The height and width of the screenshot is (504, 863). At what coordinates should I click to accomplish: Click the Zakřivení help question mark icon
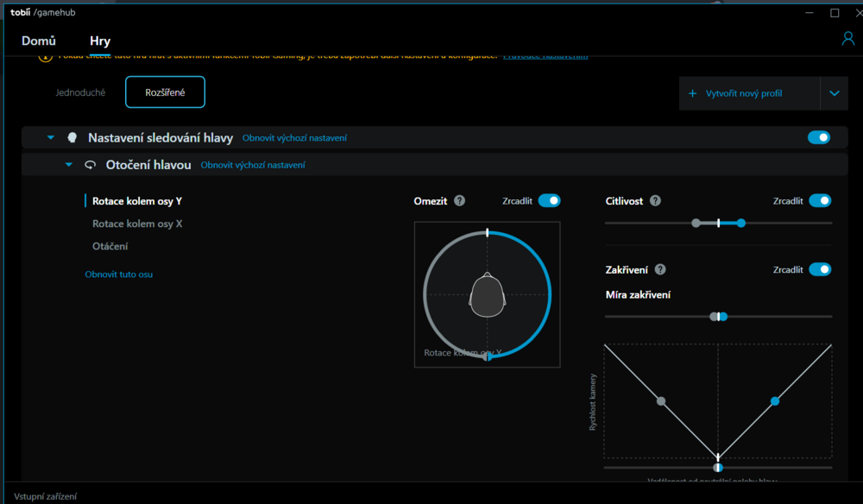click(x=660, y=270)
